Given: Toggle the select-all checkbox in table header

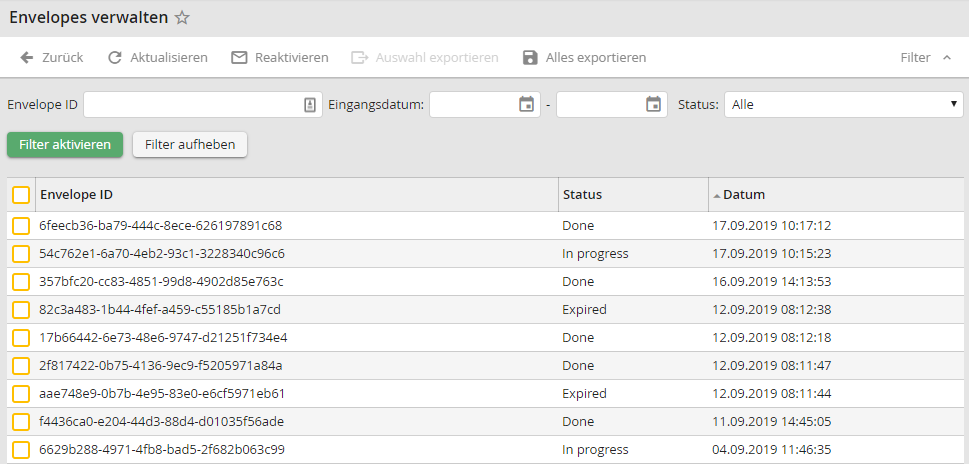Looking at the screenshot, I should click(21, 195).
